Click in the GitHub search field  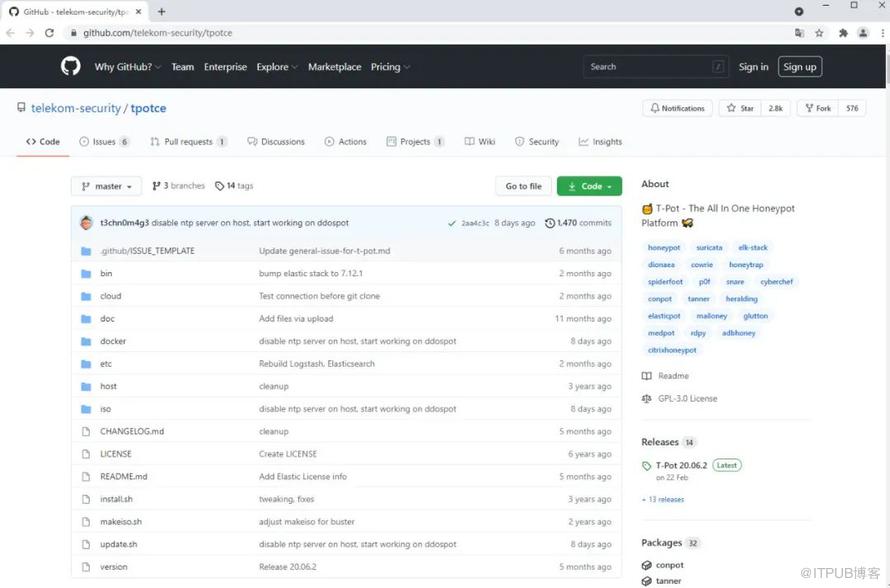[656, 66]
